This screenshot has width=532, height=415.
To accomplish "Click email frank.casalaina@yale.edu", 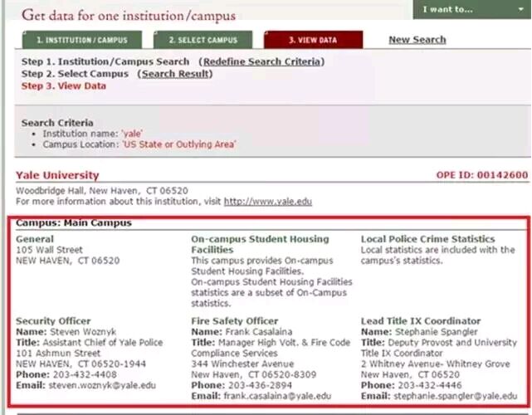I will pos(277,396).
